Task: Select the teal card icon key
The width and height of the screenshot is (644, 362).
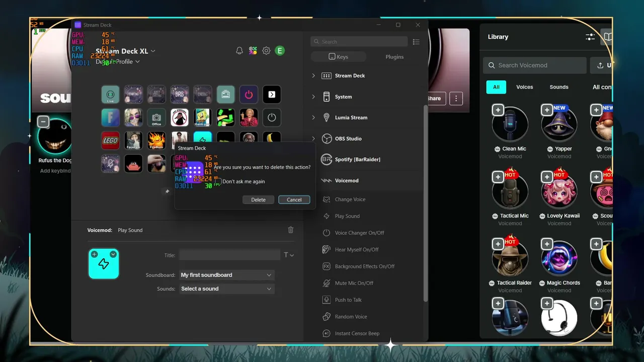Action: point(225,95)
